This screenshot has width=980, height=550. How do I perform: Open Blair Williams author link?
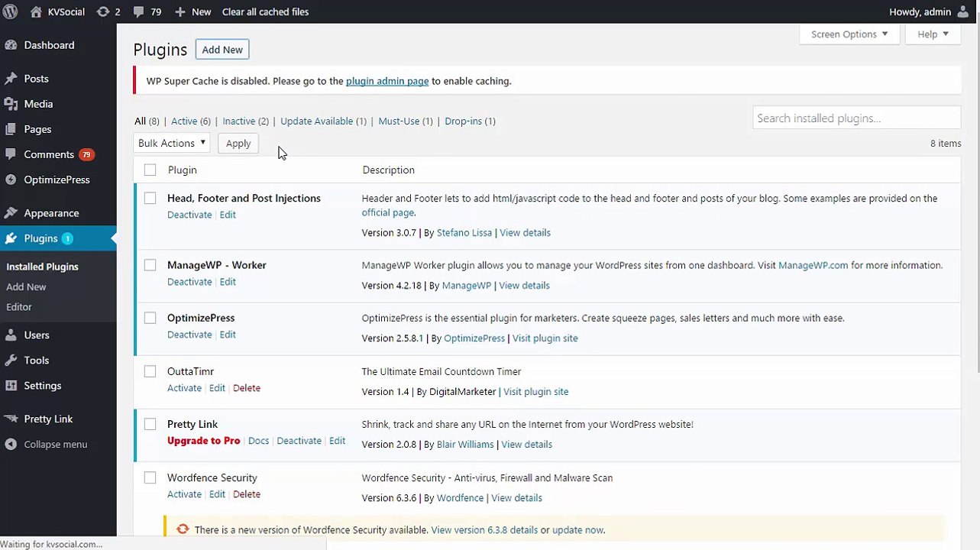pyautogui.click(x=465, y=444)
